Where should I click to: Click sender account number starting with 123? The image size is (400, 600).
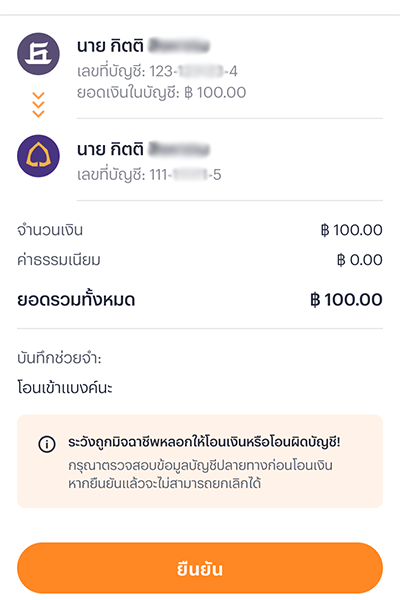pos(157,71)
